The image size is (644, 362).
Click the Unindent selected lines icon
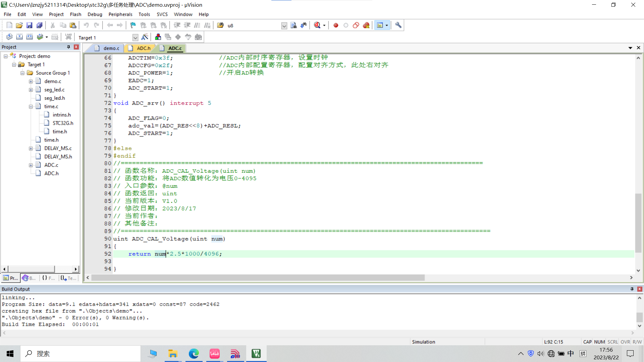187,25
